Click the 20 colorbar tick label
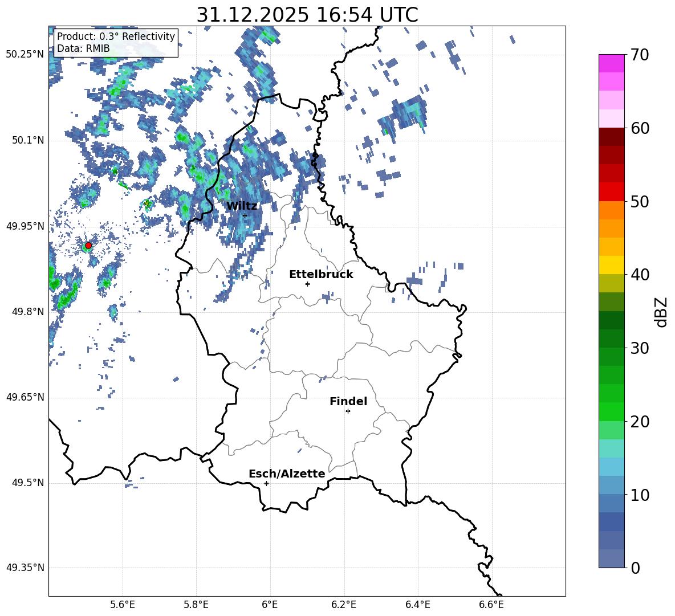 [x=640, y=422]
